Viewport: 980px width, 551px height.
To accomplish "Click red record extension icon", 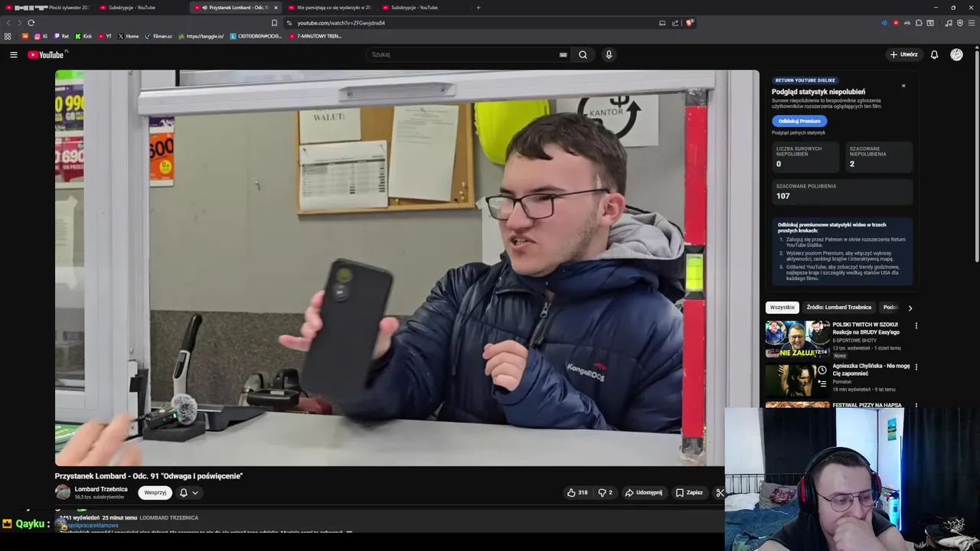I will (x=896, y=23).
